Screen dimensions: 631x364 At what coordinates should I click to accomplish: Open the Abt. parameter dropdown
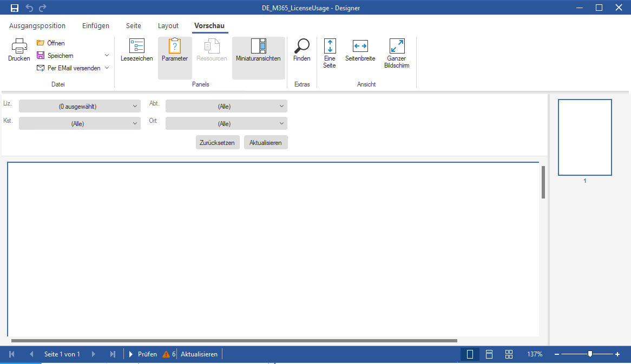point(227,106)
